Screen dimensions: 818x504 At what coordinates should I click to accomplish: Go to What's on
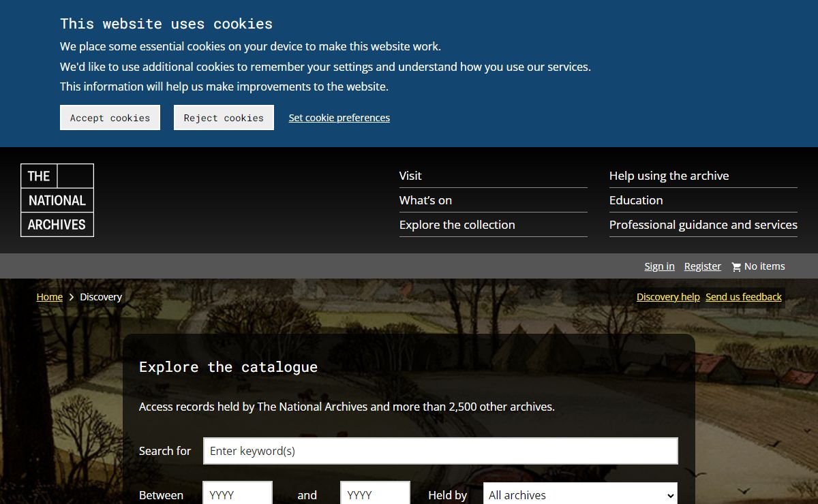coord(425,200)
